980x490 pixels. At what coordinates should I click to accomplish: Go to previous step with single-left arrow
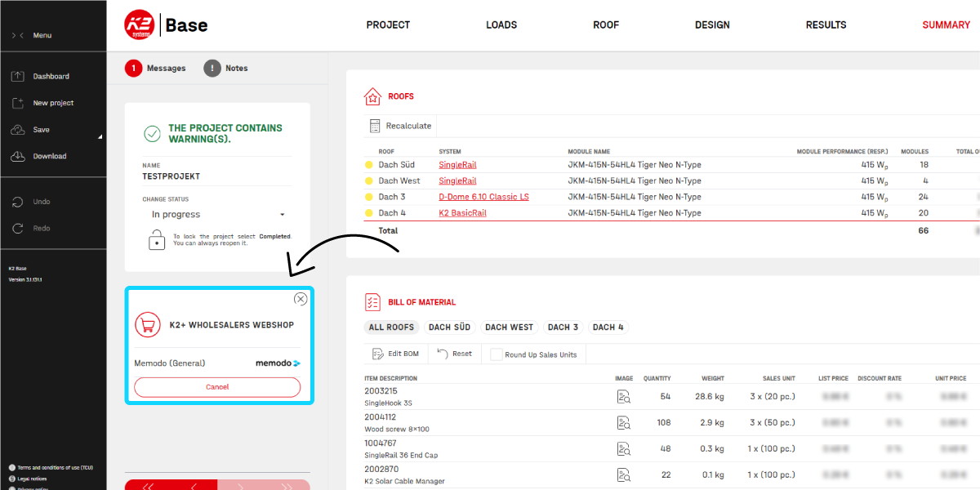(194, 487)
